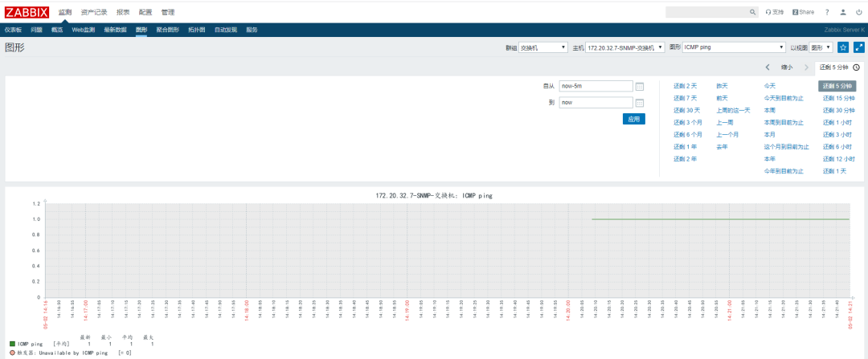Select 昨天 yesterday link

coord(722,86)
